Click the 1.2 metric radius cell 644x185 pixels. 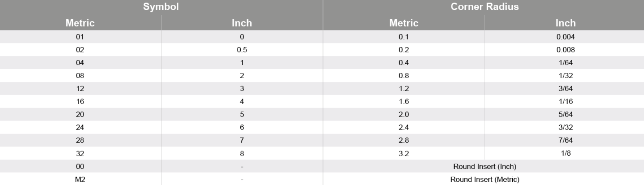404,88
